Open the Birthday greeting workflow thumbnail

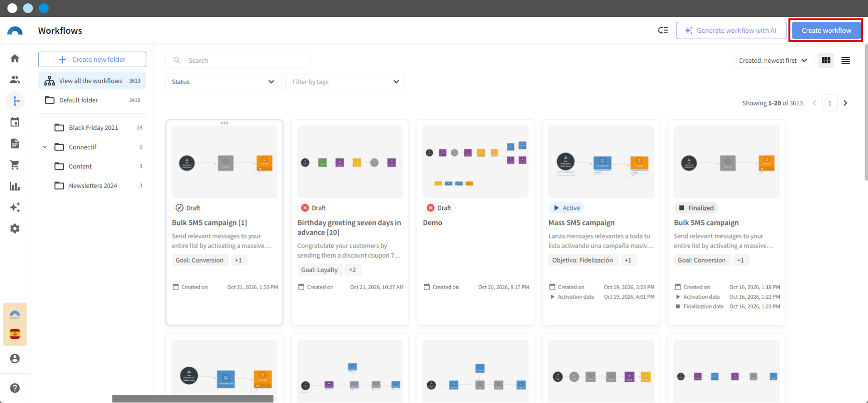[x=350, y=162]
